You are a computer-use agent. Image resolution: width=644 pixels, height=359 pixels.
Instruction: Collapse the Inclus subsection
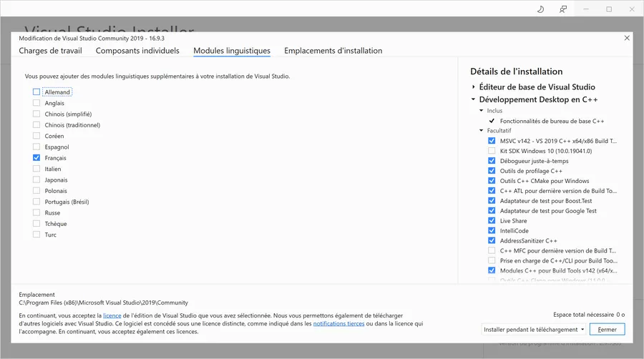click(x=482, y=111)
